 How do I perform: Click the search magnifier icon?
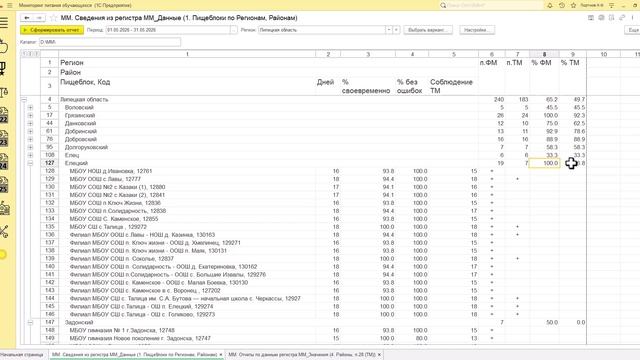pyautogui.click(x=443, y=5)
